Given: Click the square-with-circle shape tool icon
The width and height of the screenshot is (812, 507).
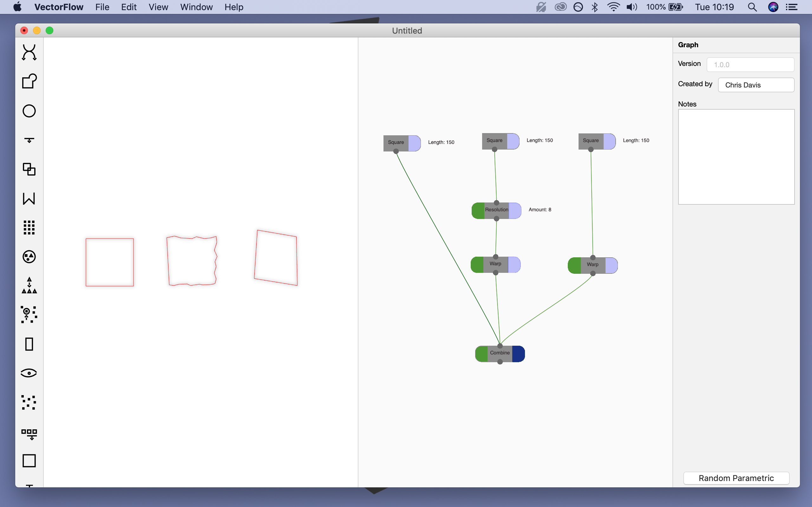Looking at the screenshot, I should point(29,81).
